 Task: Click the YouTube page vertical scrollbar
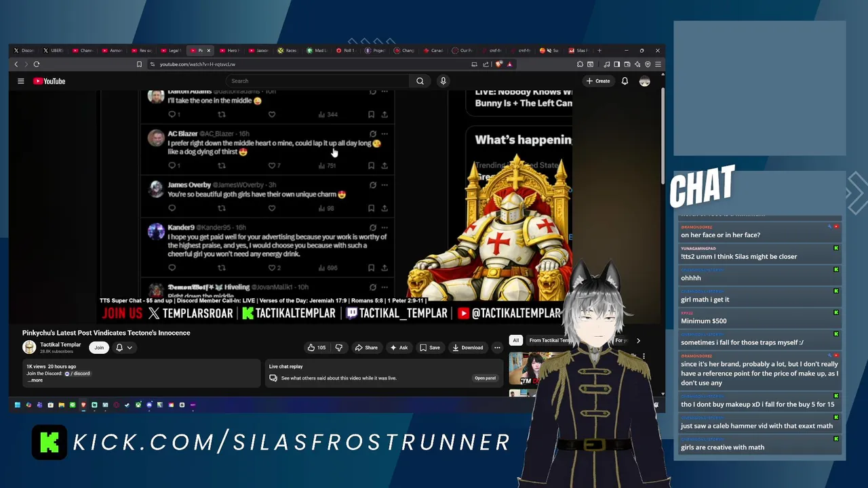click(x=663, y=136)
